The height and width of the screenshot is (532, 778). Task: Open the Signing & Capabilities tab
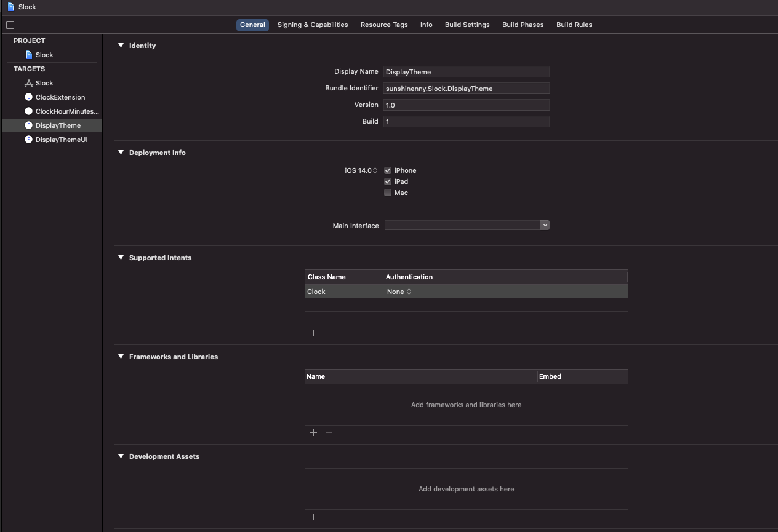click(x=313, y=25)
